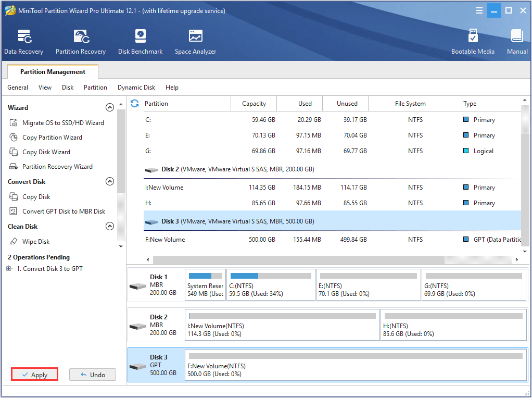Click the horizontal scrollbar of partition list

click(298, 259)
